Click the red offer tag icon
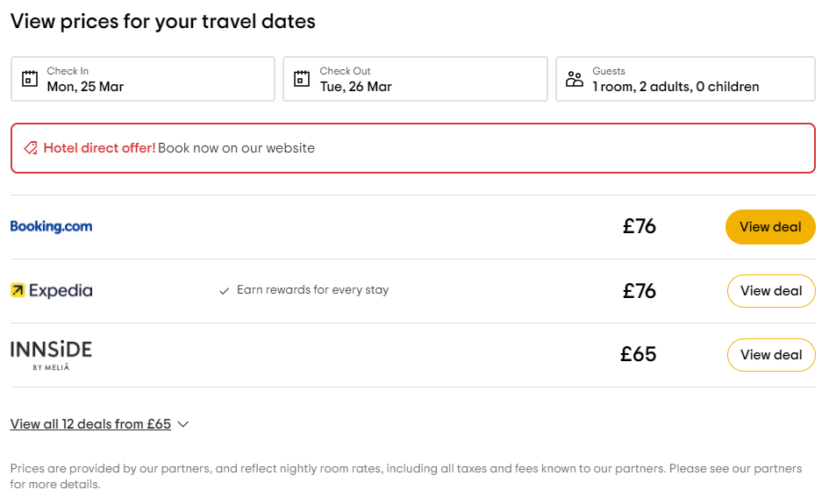829x504 pixels. tap(31, 148)
